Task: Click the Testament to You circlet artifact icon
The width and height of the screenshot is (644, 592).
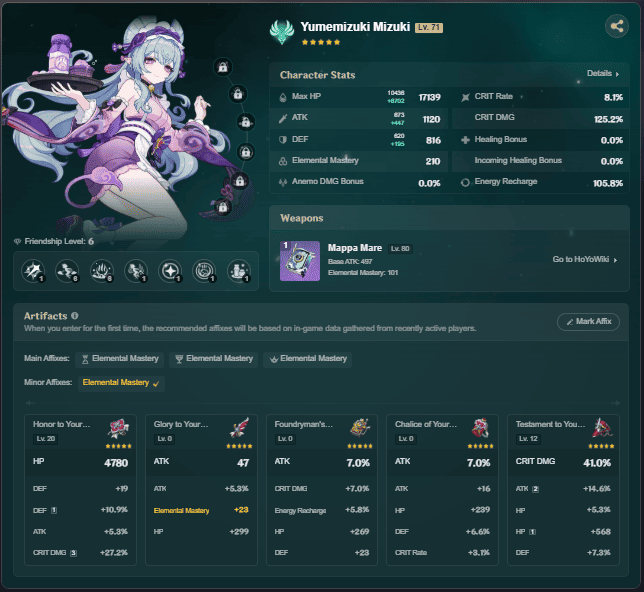Action: [x=602, y=428]
